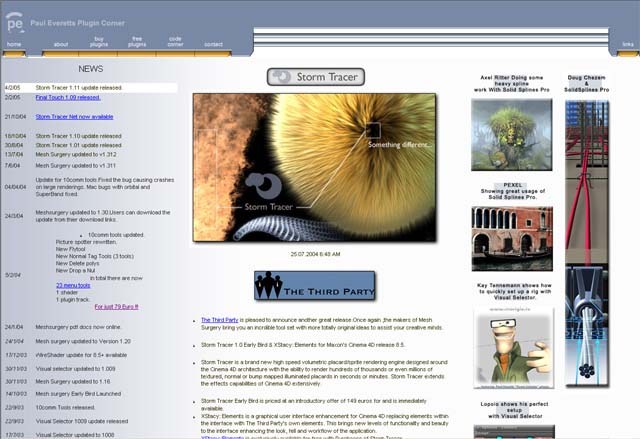This screenshot has height=439, width=640.
Task: Open the 23 menu tools link
Action: point(73,286)
